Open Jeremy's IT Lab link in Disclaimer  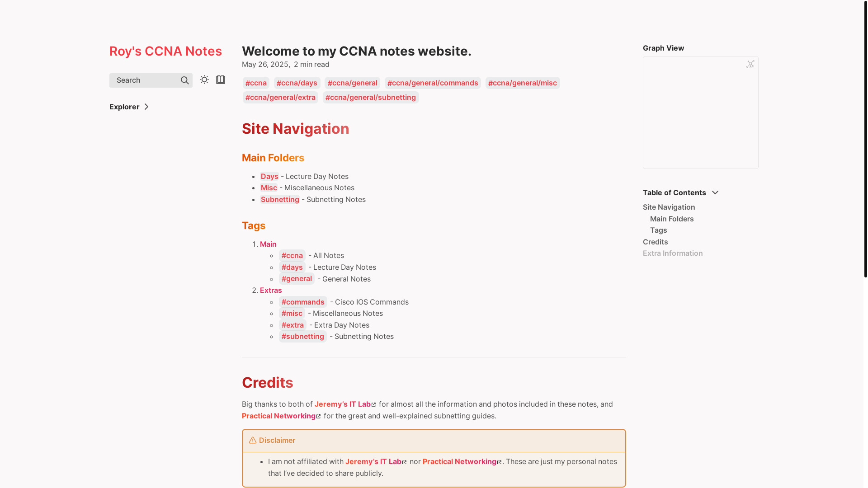[x=376, y=461]
